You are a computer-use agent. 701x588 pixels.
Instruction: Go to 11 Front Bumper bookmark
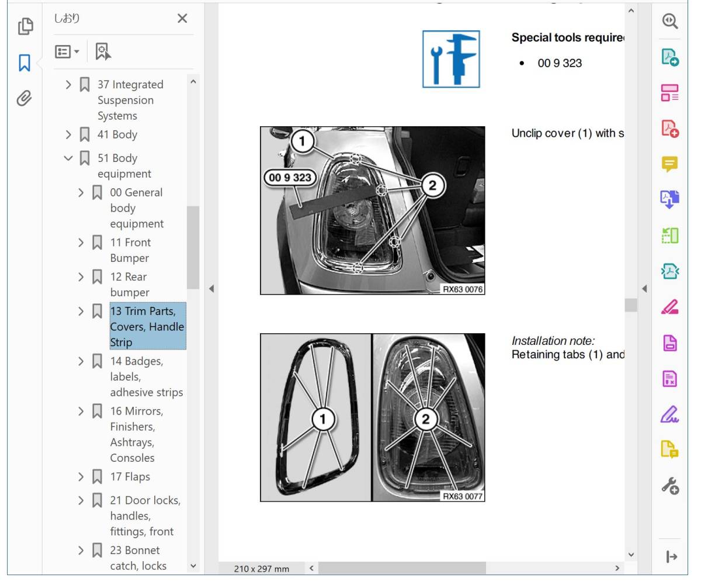[130, 250]
